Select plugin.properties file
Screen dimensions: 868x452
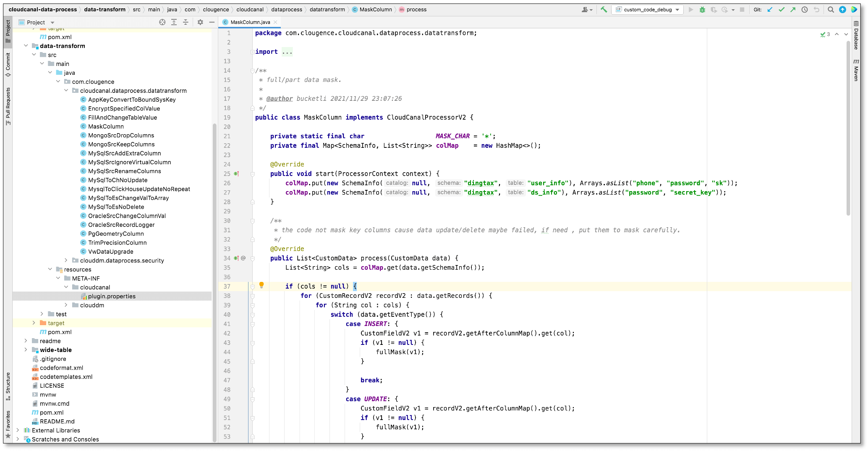(x=112, y=296)
